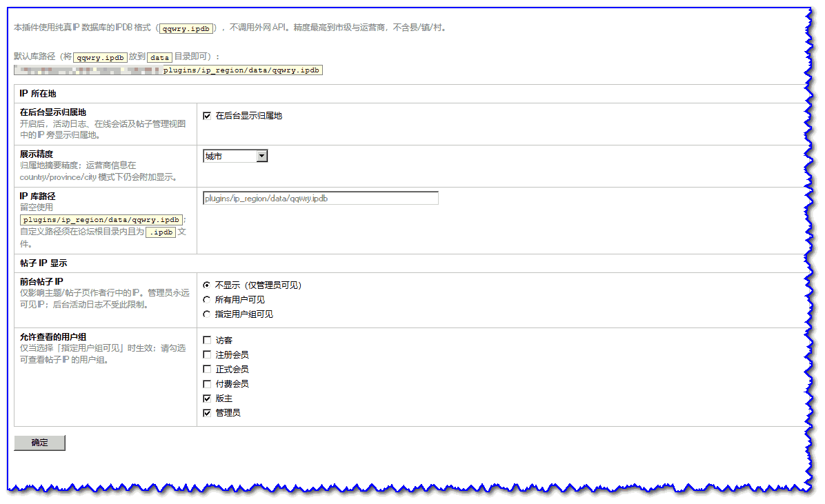Click the 确定 submit button

(x=39, y=443)
